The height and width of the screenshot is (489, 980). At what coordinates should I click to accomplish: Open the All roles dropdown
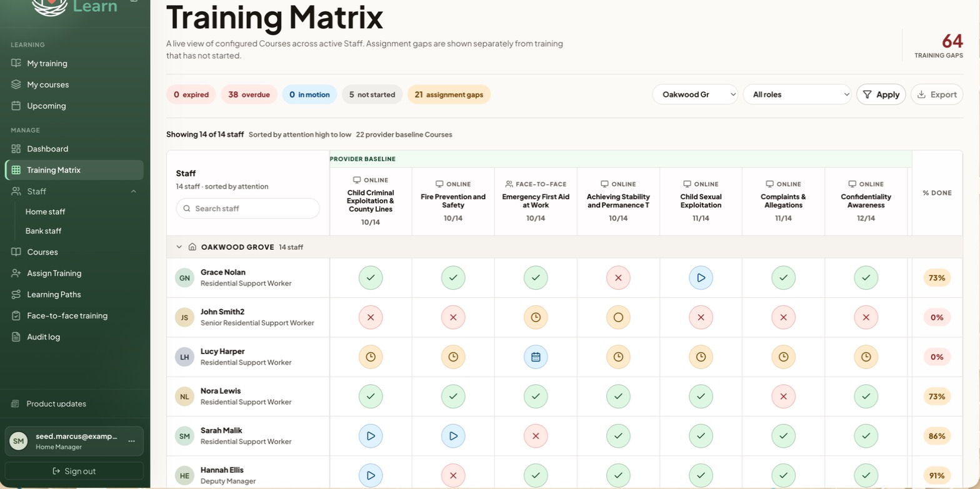pyautogui.click(x=797, y=94)
